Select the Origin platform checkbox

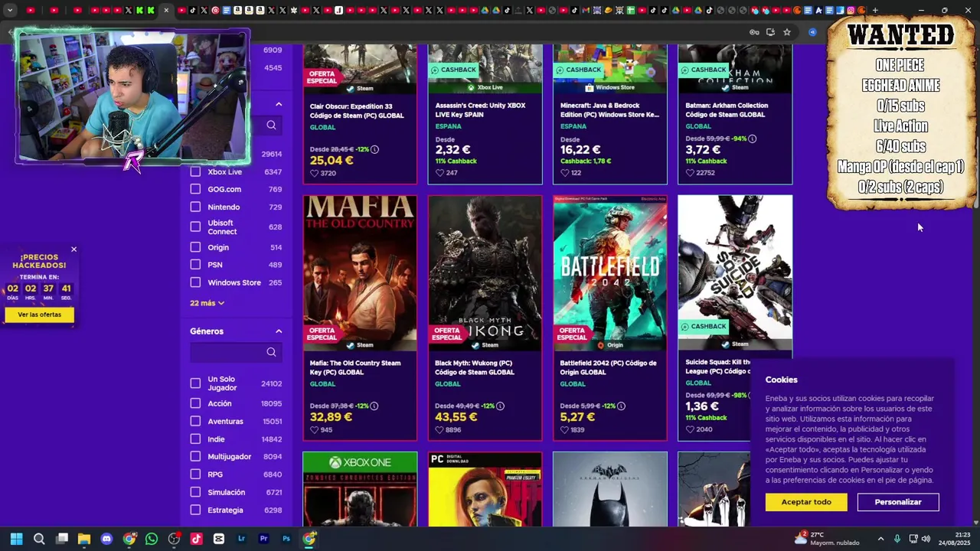(195, 247)
